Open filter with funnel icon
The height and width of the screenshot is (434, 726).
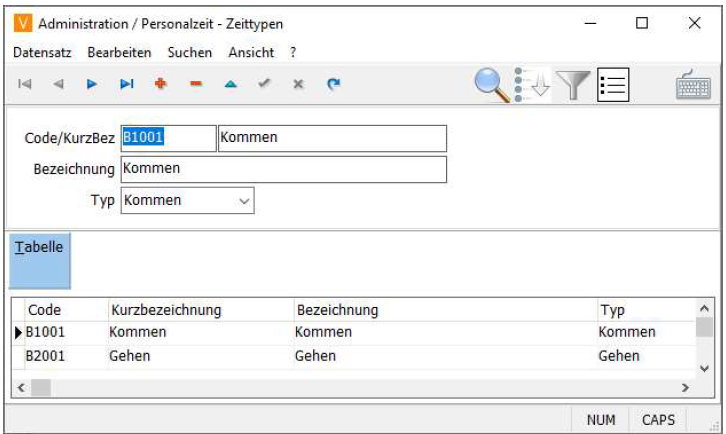(x=573, y=85)
